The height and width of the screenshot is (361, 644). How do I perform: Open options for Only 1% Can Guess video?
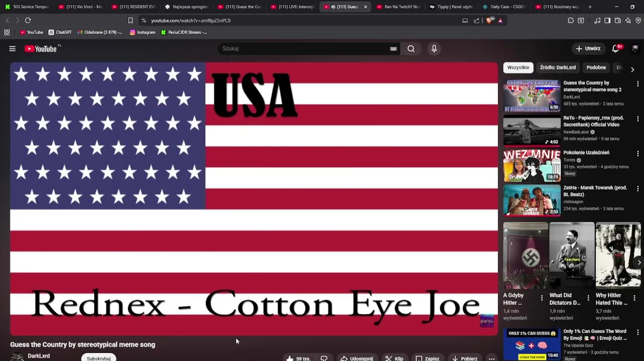point(637,333)
